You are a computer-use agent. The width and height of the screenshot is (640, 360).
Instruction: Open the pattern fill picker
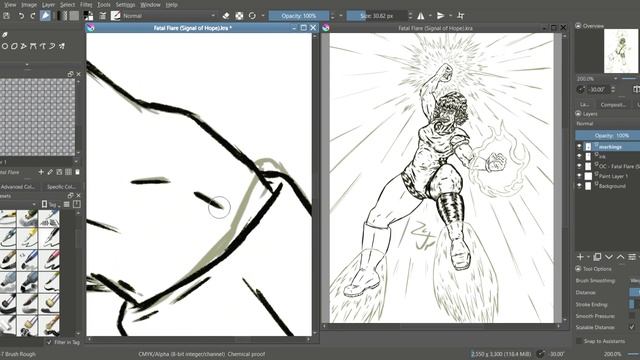point(74,16)
